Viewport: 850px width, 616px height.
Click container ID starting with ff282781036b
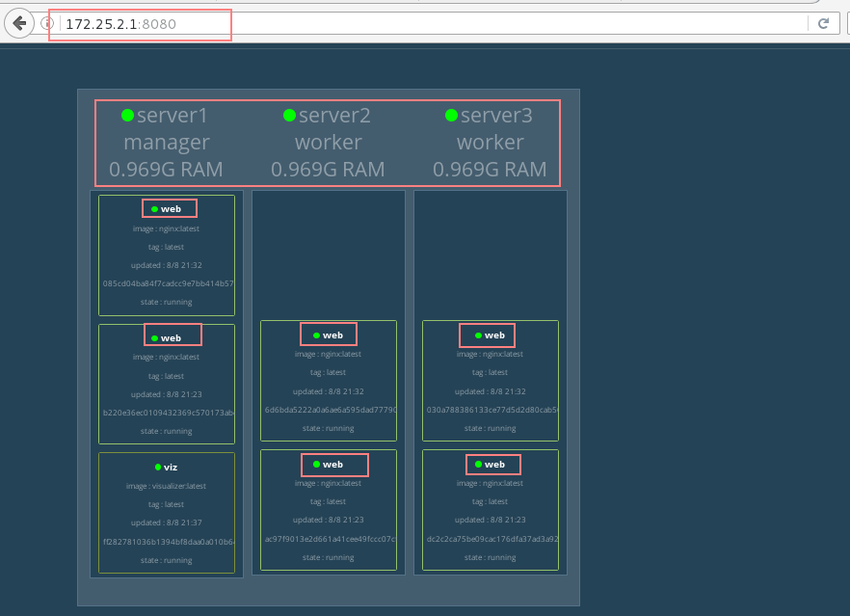(168, 542)
